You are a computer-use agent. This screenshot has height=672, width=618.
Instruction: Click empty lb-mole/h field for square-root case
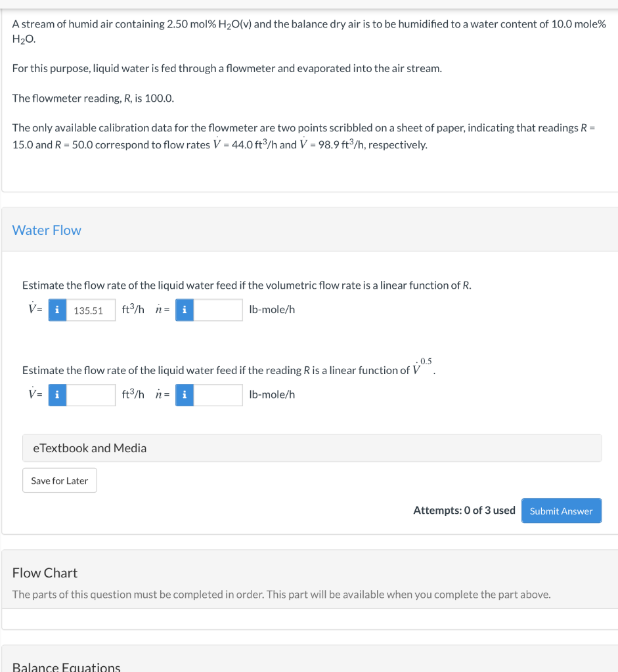218,394
